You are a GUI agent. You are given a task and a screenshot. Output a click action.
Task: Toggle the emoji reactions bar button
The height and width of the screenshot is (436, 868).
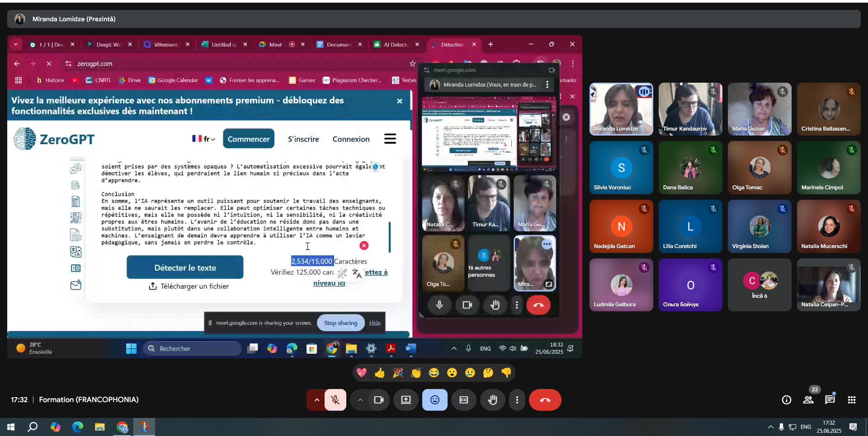tap(434, 400)
